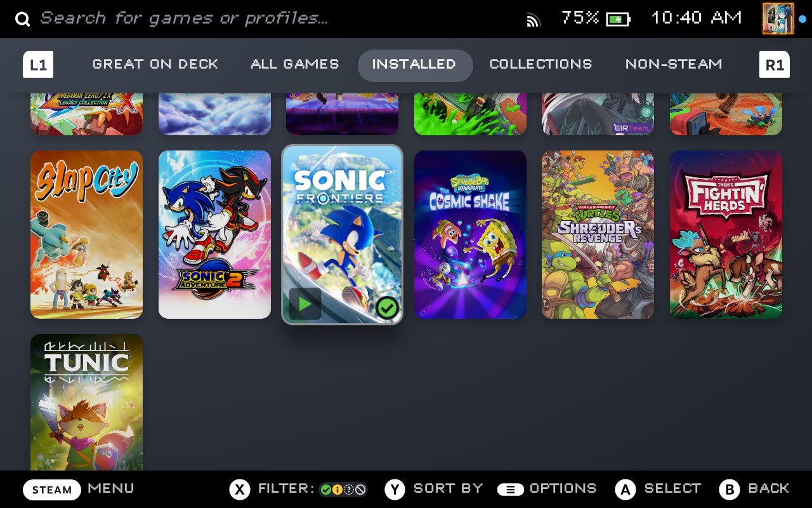Viewport: 812px width, 508px height.
Task: Click the A button glyph
Action: [625, 490]
